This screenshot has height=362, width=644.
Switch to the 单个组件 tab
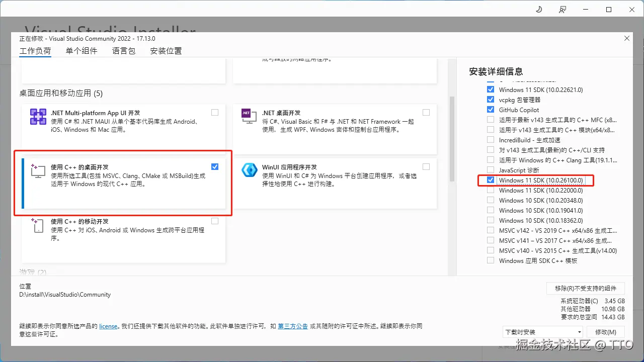[82, 50]
